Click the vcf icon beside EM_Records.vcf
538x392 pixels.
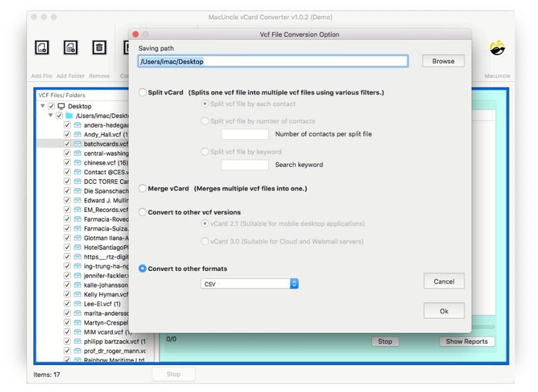click(x=78, y=209)
